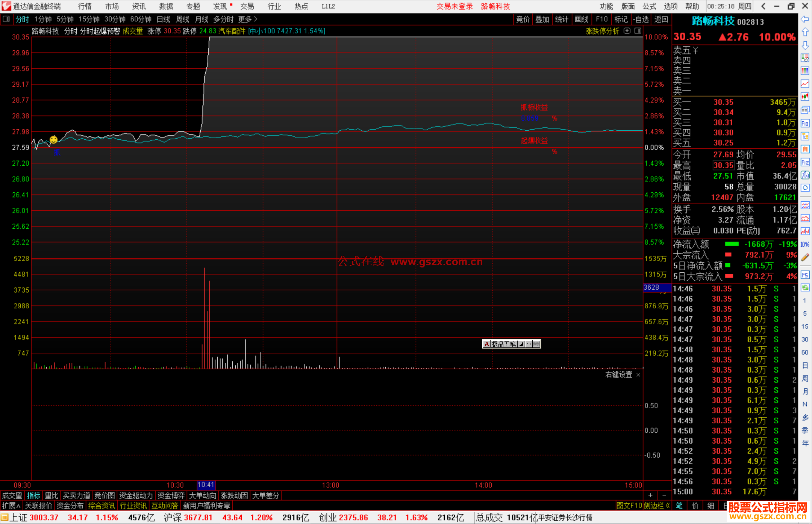Viewport: 812px width, 524px height.
Task: Open the orange document sidebar icon
Action: pos(805,149)
